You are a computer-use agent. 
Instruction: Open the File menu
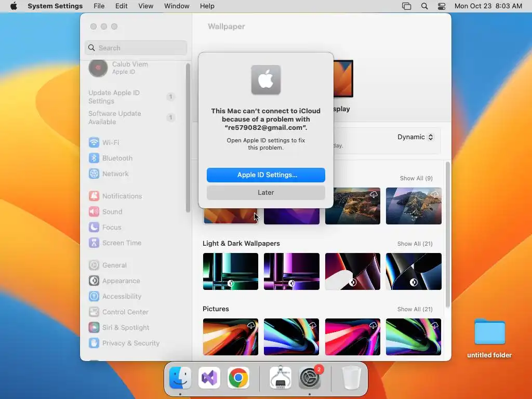coord(99,6)
